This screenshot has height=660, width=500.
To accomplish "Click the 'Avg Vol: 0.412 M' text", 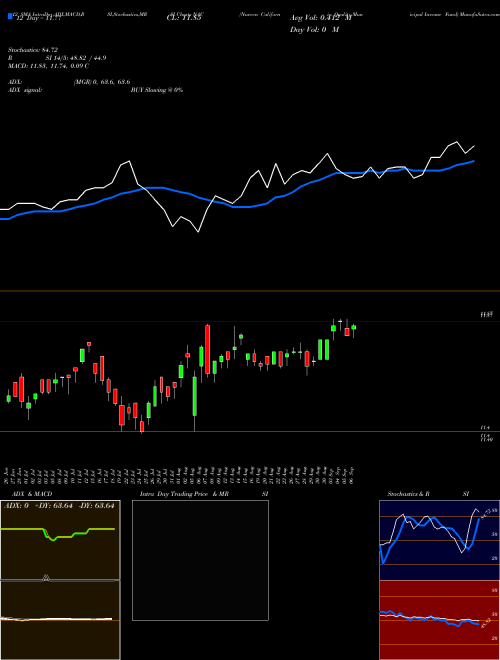I will tap(320, 18).
